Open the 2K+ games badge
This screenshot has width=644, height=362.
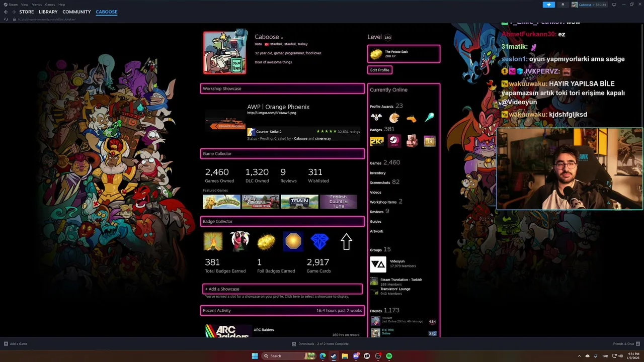(376, 141)
